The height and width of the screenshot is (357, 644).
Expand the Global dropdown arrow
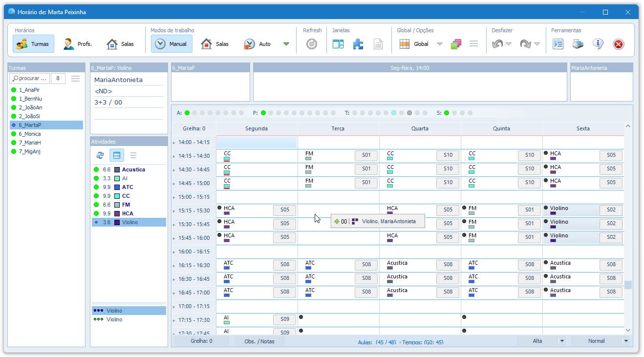440,44
